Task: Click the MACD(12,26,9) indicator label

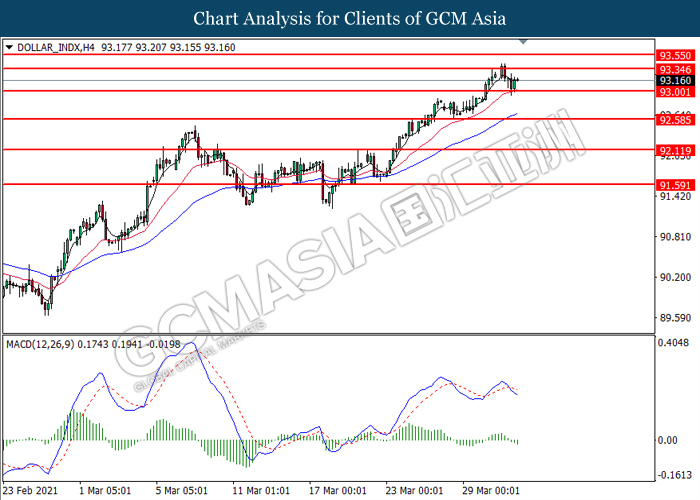Action: [x=46, y=343]
